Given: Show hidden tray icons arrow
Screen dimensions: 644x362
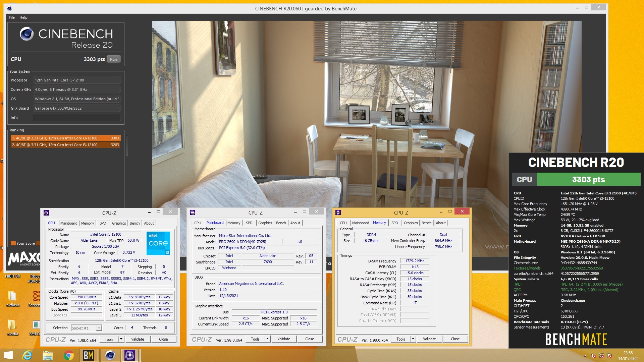Looking at the screenshot, I should (x=585, y=356).
